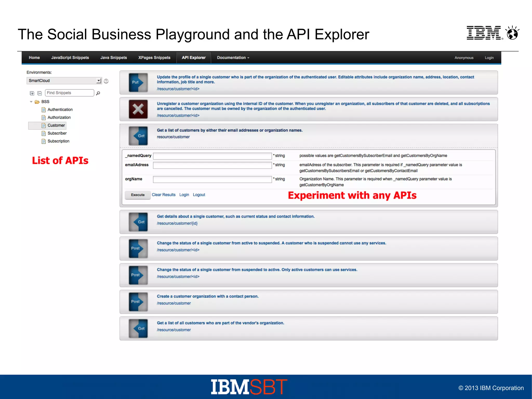Click the Post icon for suspending a customer
Viewport: 532px width, 399px height.
[138, 248]
